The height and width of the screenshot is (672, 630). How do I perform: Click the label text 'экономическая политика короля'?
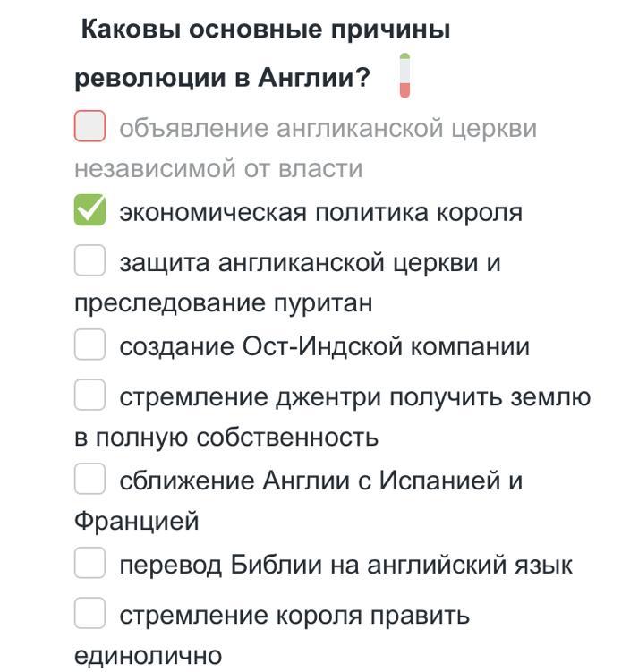point(320,213)
